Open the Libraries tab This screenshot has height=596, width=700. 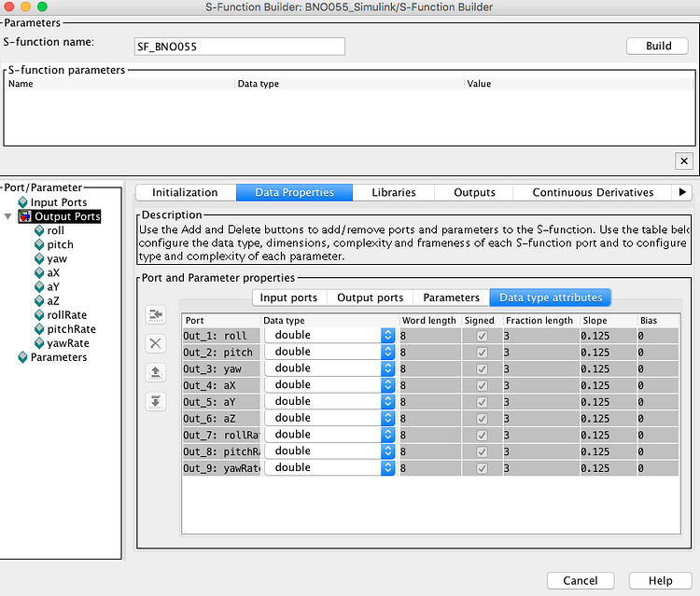tap(393, 192)
